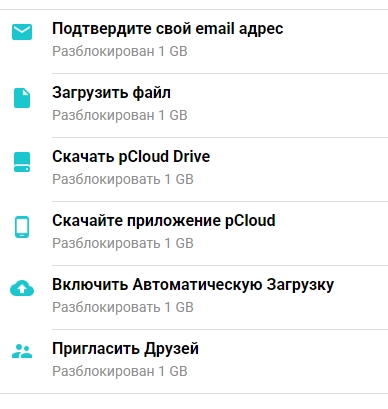
Task: Click the envelope email icon
Action: point(22,32)
